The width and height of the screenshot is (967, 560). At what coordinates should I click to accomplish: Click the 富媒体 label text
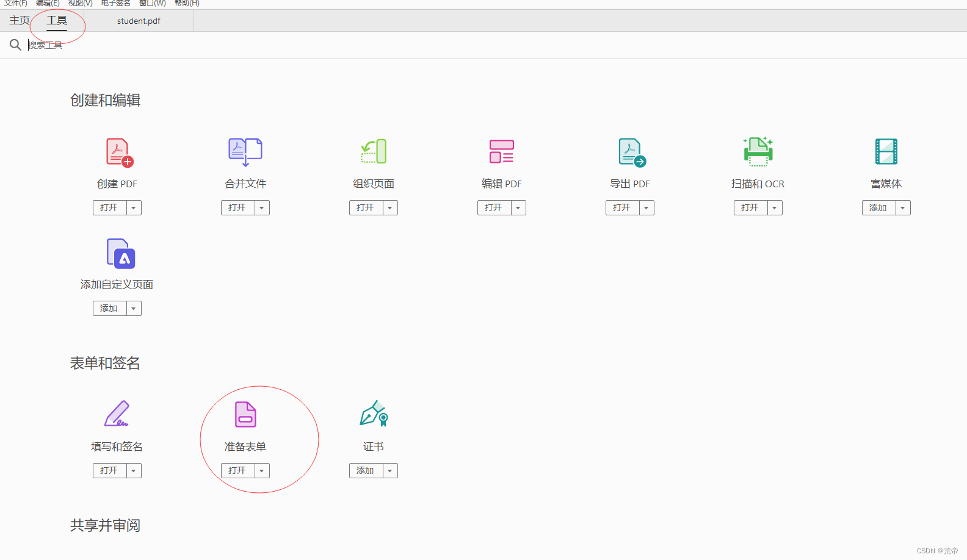(886, 184)
